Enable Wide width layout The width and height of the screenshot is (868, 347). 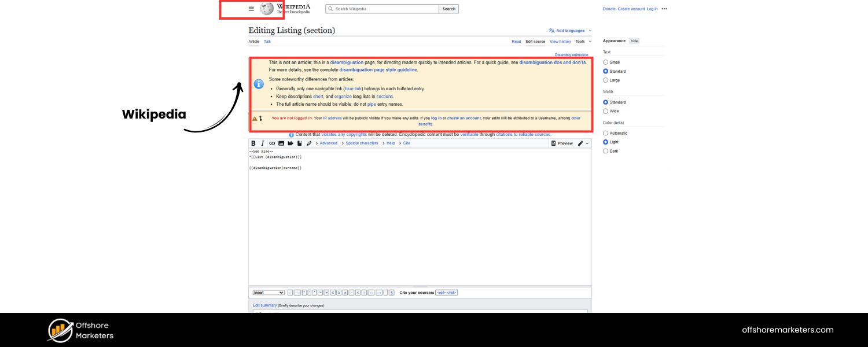point(606,111)
